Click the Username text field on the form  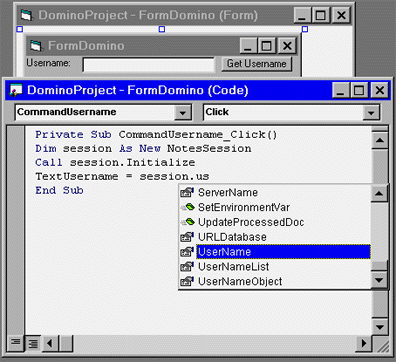pyautogui.click(x=148, y=65)
